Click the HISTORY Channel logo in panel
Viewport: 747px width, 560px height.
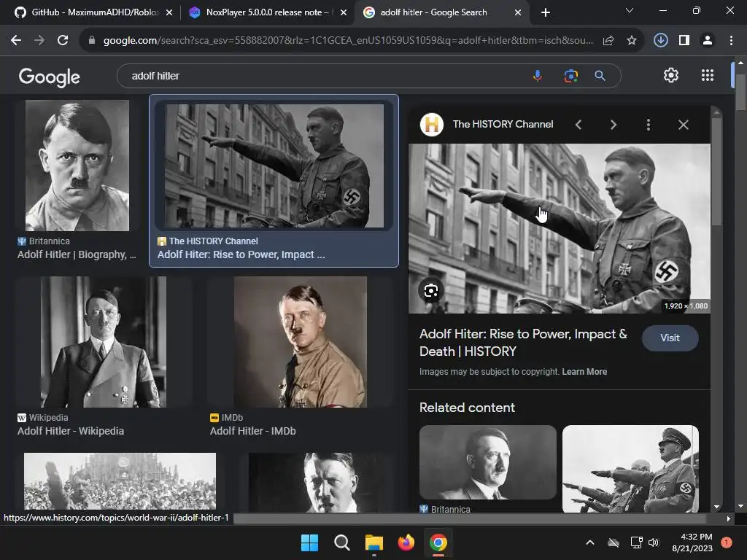click(x=432, y=124)
